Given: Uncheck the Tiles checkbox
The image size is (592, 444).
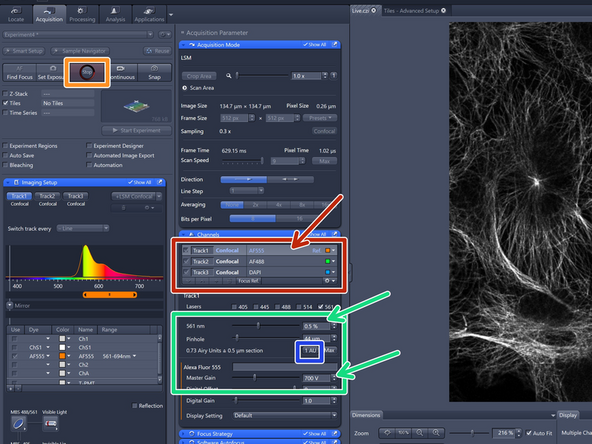Looking at the screenshot, I should (x=6, y=103).
